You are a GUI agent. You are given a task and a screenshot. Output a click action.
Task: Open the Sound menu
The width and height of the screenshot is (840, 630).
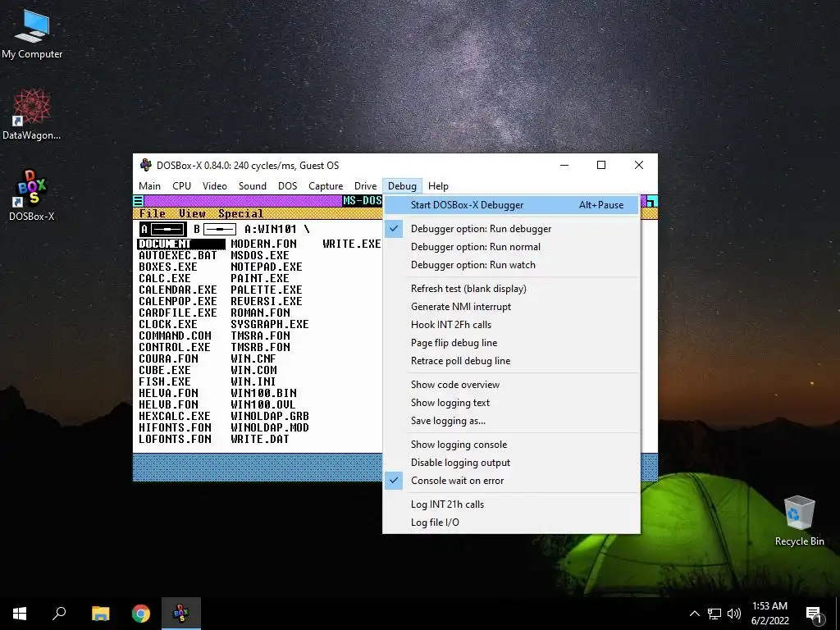click(x=253, y=186)
